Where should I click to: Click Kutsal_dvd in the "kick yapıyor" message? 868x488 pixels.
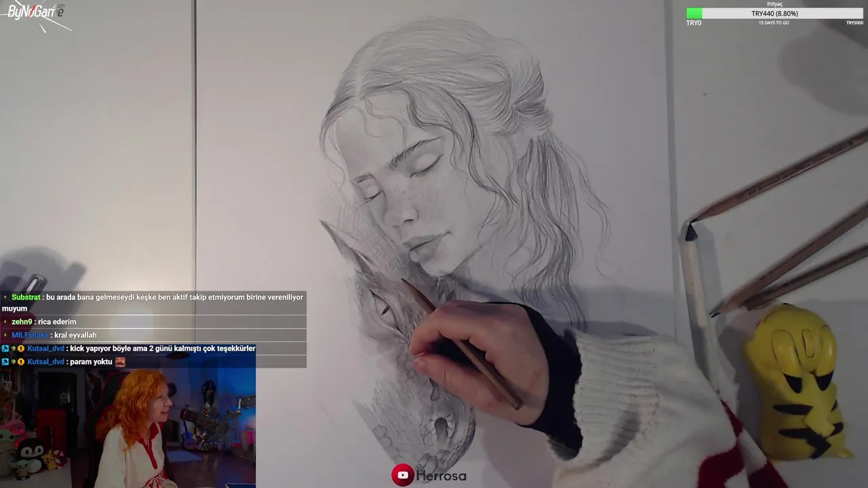pos(45,348)
